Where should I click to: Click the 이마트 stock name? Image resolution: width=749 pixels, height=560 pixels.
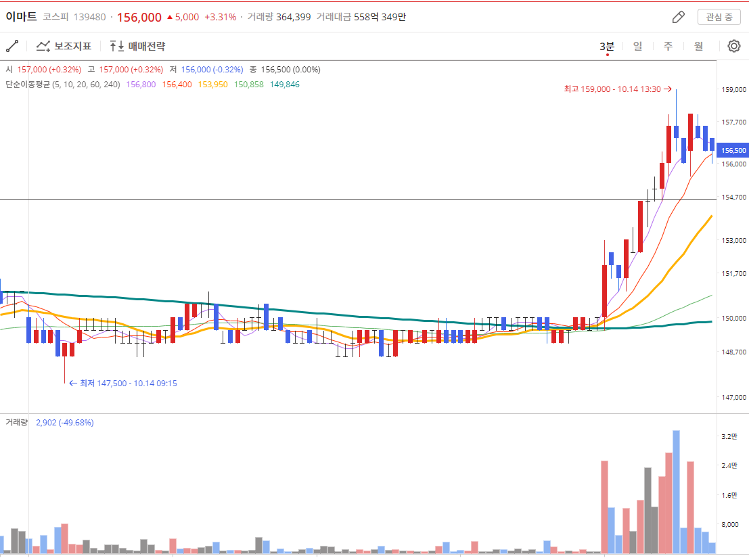(x=21, y=17)
